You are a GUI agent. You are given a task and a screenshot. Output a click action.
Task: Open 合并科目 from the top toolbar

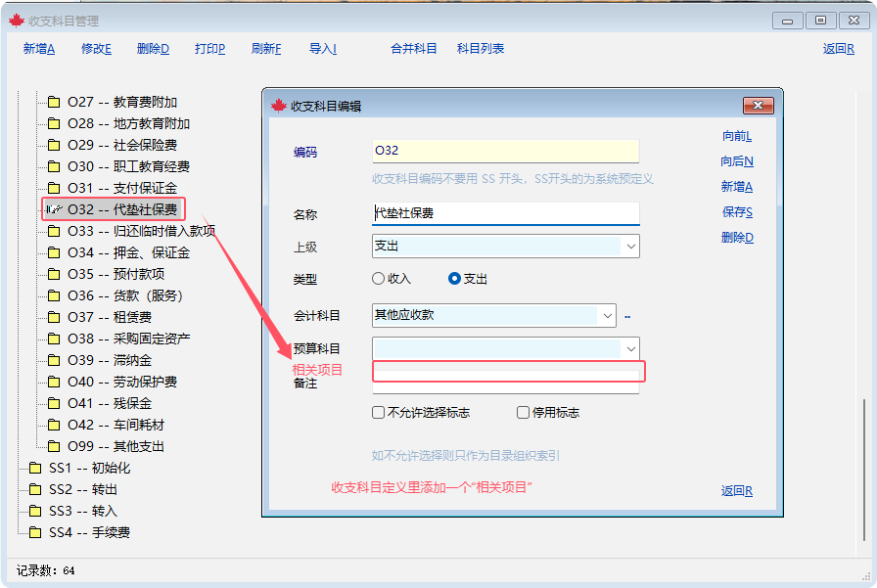click(413, 49)
